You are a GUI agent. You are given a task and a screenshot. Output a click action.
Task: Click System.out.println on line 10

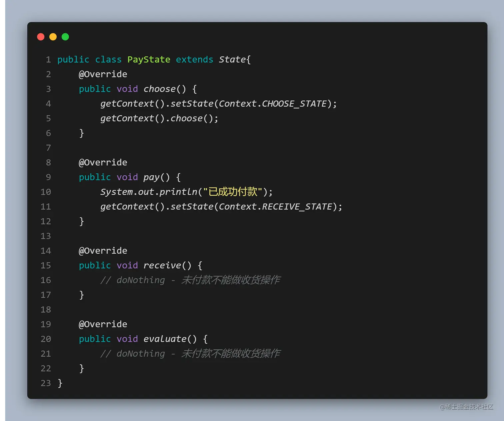pos(149,192)
